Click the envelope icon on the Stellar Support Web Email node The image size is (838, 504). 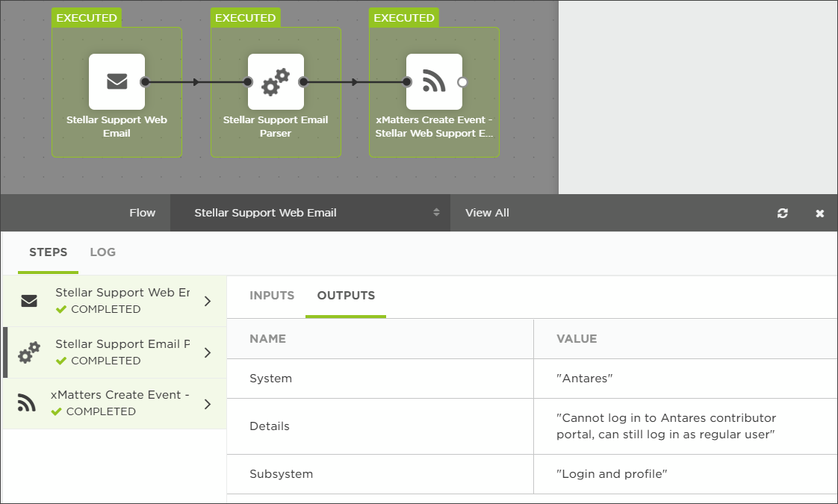[117, 82]
